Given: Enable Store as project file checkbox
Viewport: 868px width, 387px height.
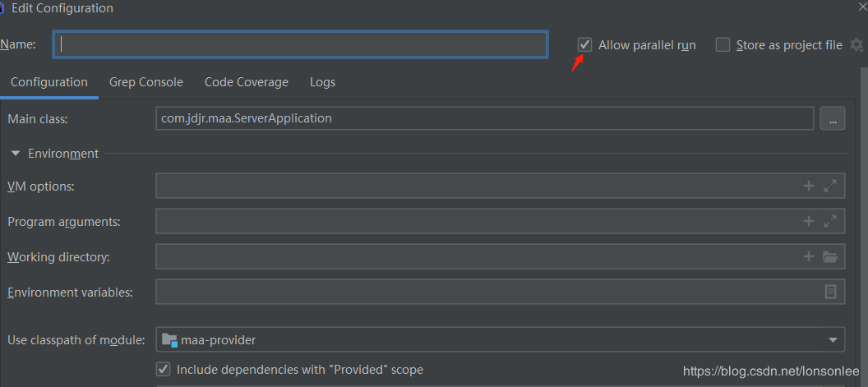Looking at the screenshot, I should 723,45.
